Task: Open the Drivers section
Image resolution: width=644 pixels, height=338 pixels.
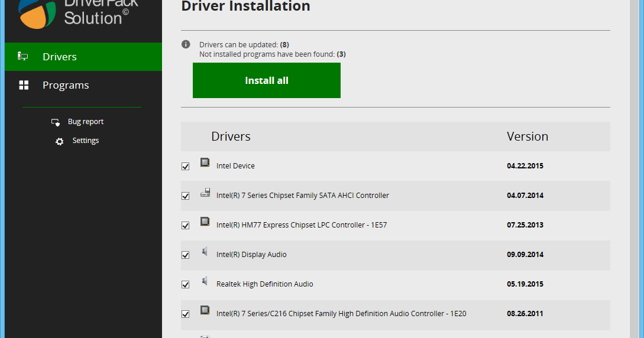Action: pyautogui.click(x=83, y=57)
